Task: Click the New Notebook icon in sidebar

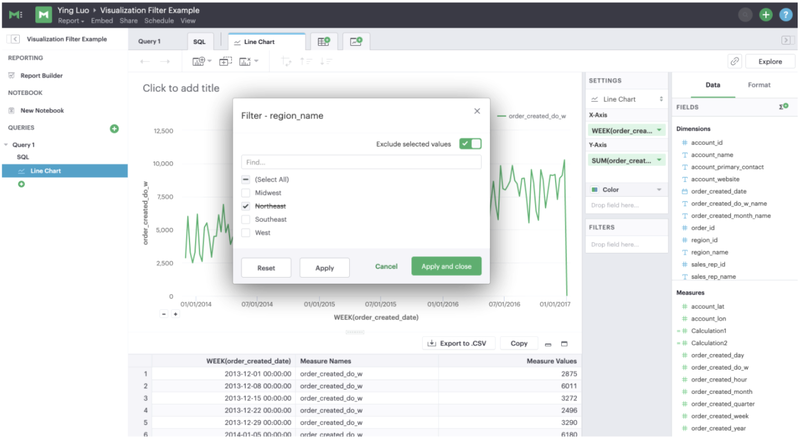Action: pos(11,110)
